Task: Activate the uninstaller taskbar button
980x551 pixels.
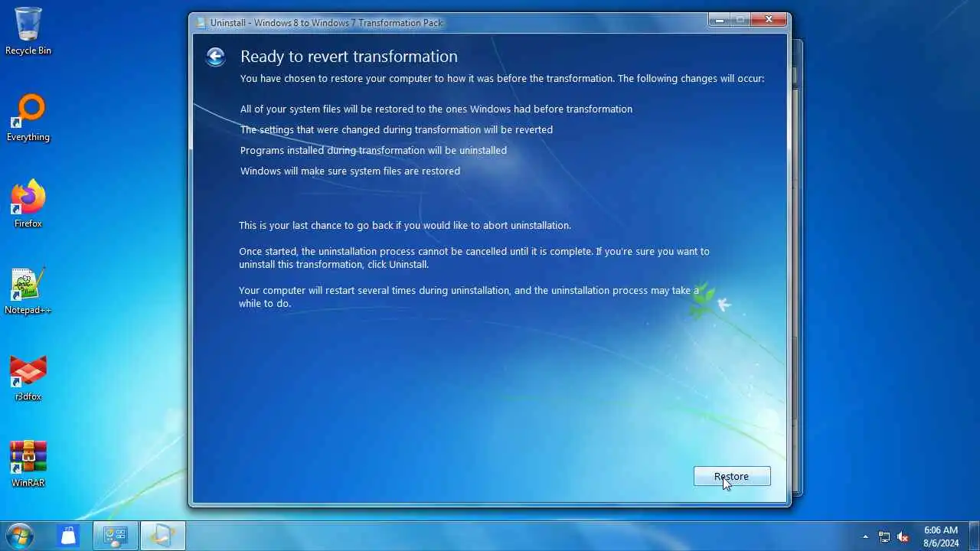Action: coord(163,536)
